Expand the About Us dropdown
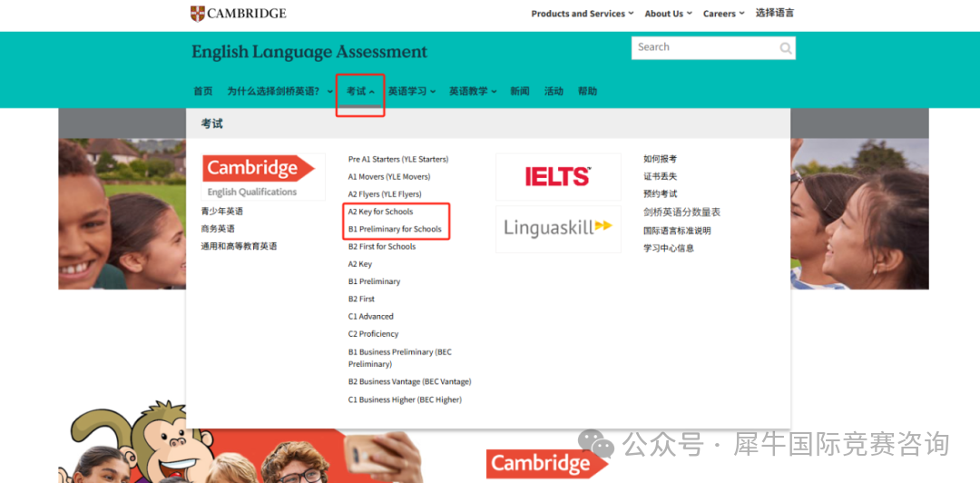The width and height of the screenshot is (980, 483). [668, 14]
